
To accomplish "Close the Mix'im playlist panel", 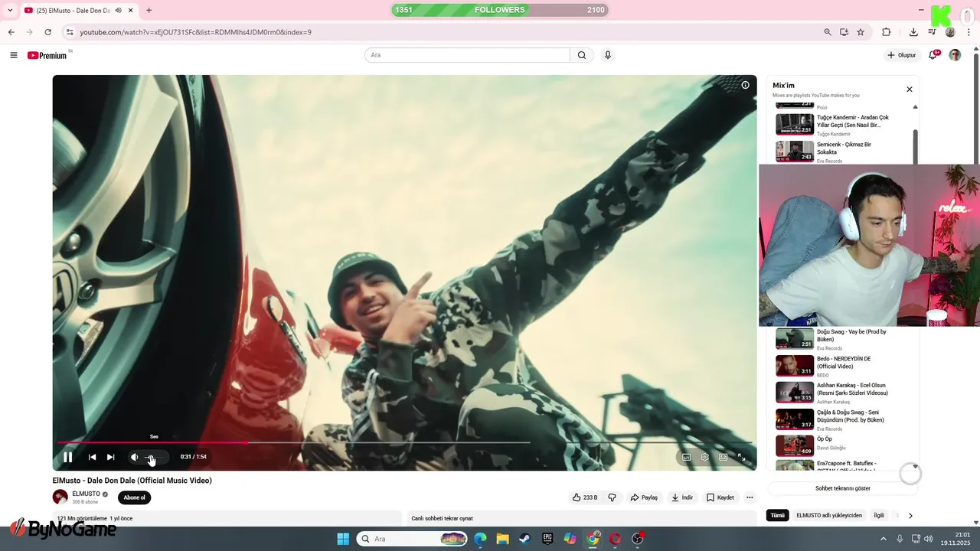I will point(910,90).
